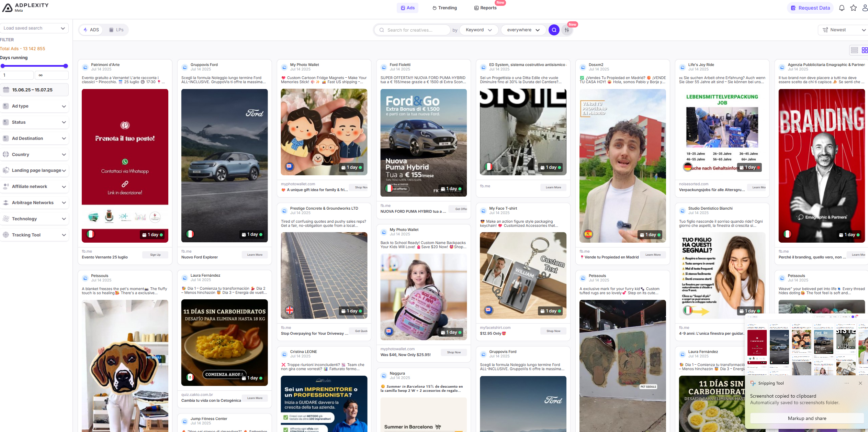
Task: Click the Request Data button
Action: (810, 8)
